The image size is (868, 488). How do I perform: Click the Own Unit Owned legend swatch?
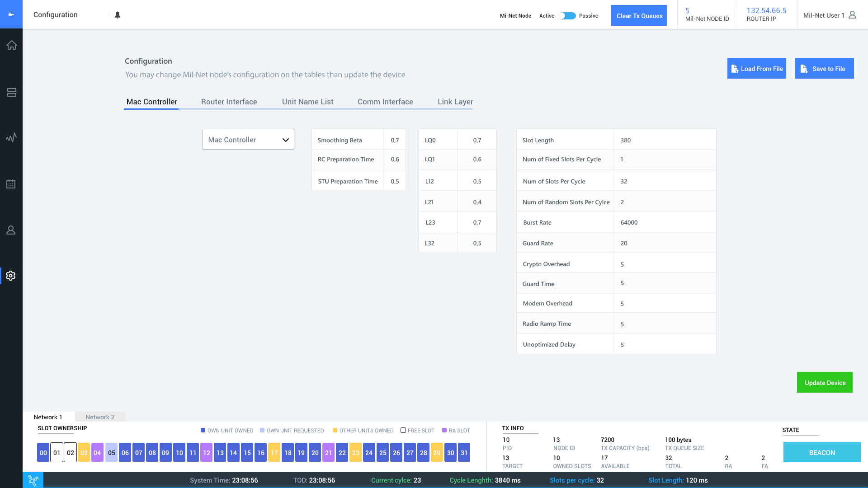(203, 430)
